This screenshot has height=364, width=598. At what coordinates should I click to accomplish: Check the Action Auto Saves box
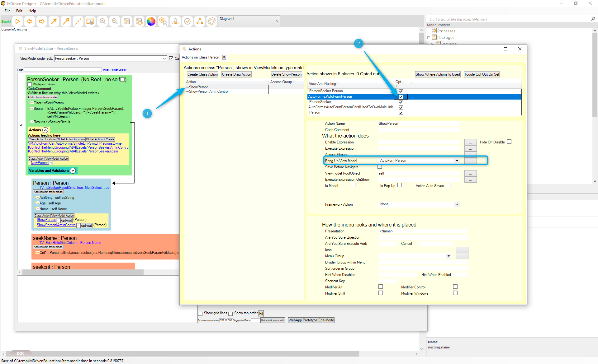click(448, 185)
